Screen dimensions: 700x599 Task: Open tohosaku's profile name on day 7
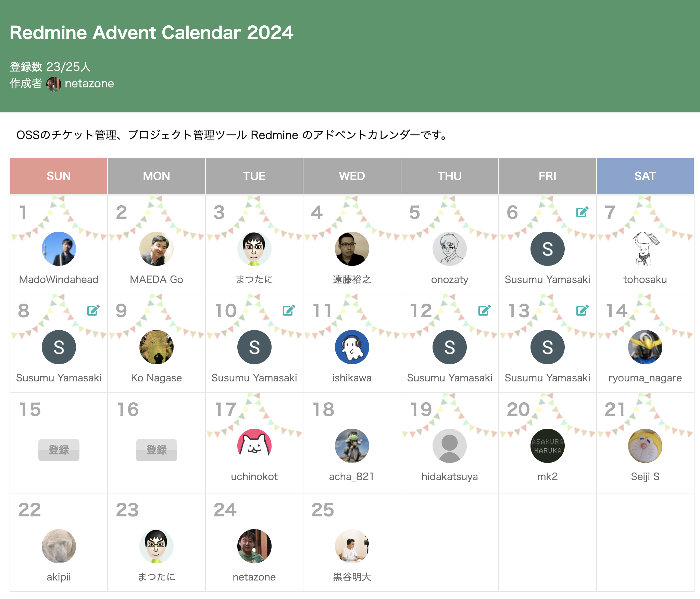point(645,280)
